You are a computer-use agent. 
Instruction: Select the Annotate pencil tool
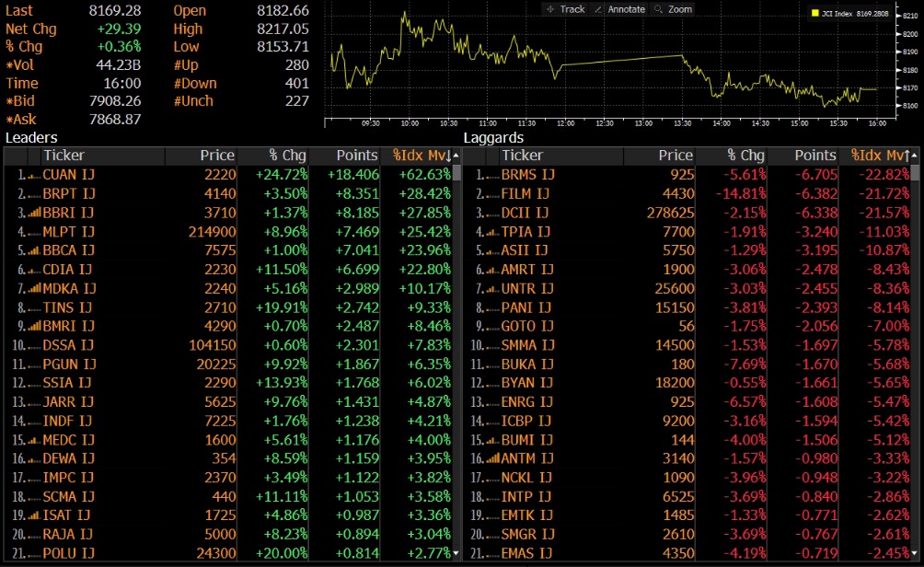(619, 9)
